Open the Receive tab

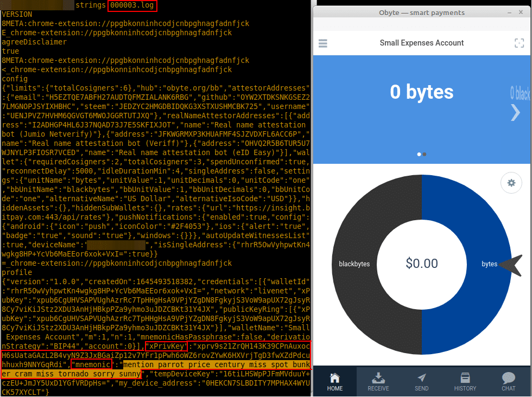coord(378,382)
